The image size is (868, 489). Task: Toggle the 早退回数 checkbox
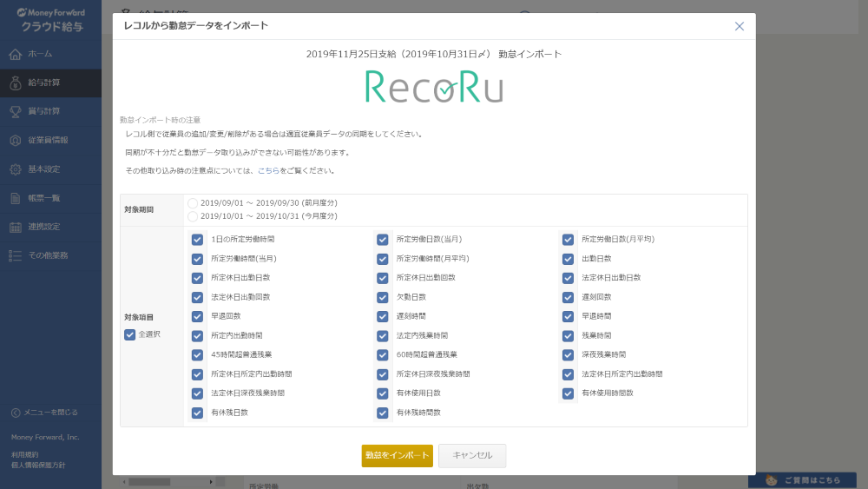point(197,316)
